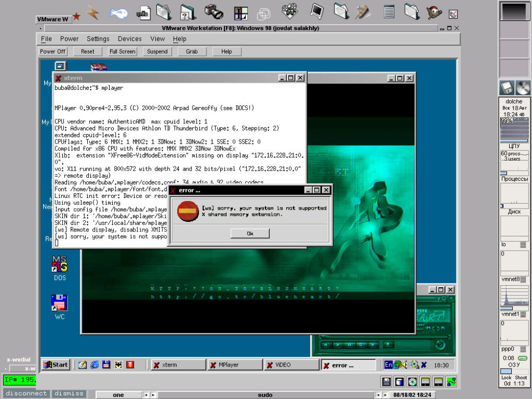The width and height of the screenshot is (532, 399).
Task: Suspend the virtual machine
Action: pyautogui.click(x=157, y=52)
